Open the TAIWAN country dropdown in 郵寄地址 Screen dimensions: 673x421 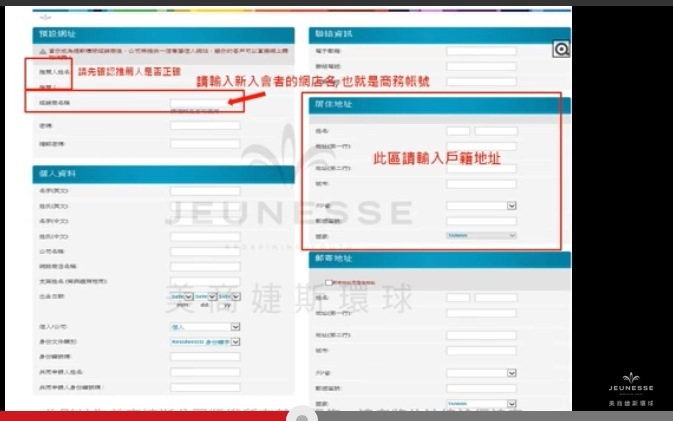click(481, 404)
